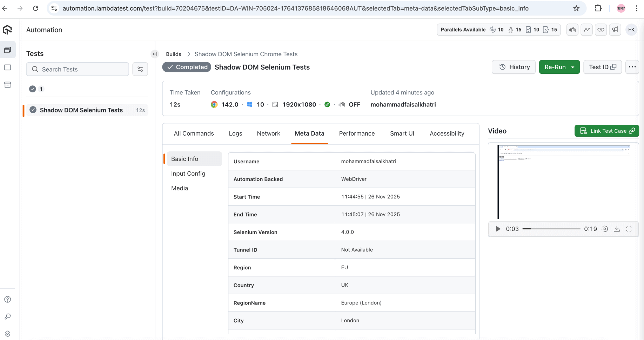Click the Tunnel link icon in the header
Viewport: 644px width, 340px height.
pyautogui.click(x=601, y=30)
